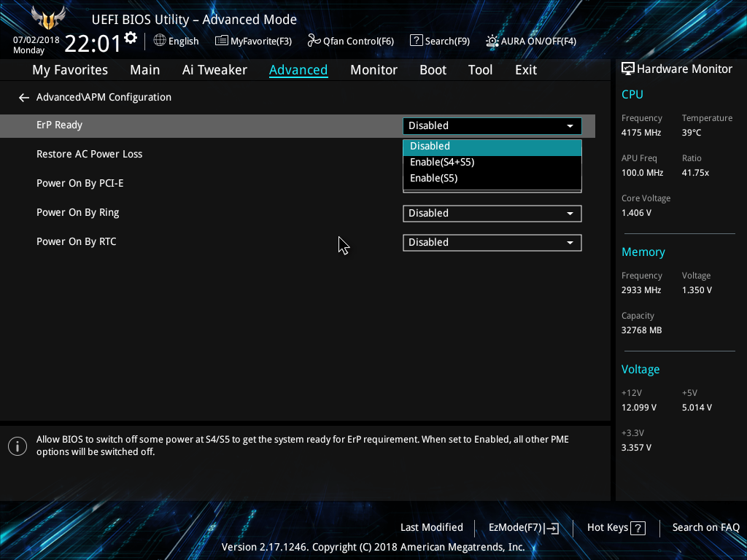The height and width of the screenshot is (560, 747).
Task: Choose Enable(S4+S5) option
Action: (x=492, y=163)
